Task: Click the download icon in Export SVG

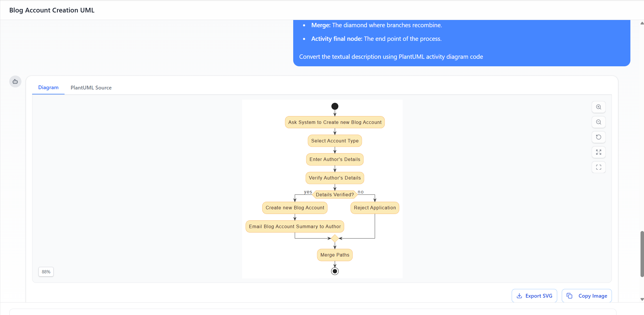Action: coord(519,296)
